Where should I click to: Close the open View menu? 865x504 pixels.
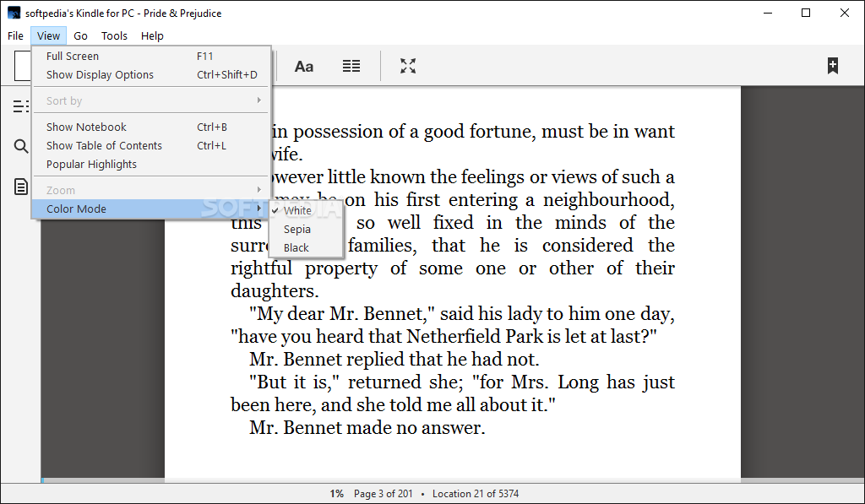pos(48,35)
